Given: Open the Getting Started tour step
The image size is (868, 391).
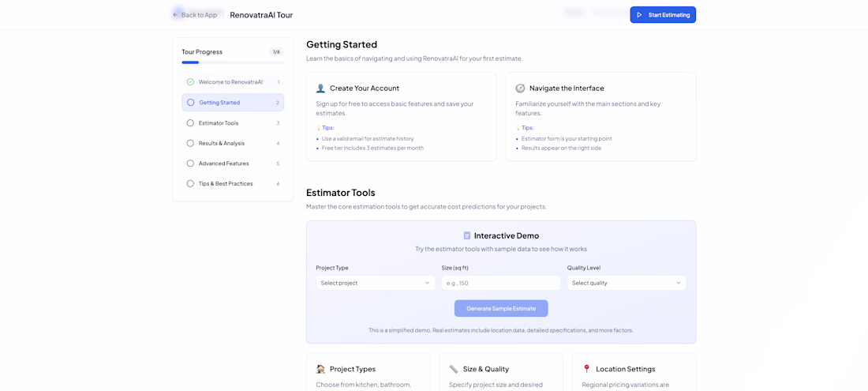Looking at the screenshot, I should click(x=233, y=103).
